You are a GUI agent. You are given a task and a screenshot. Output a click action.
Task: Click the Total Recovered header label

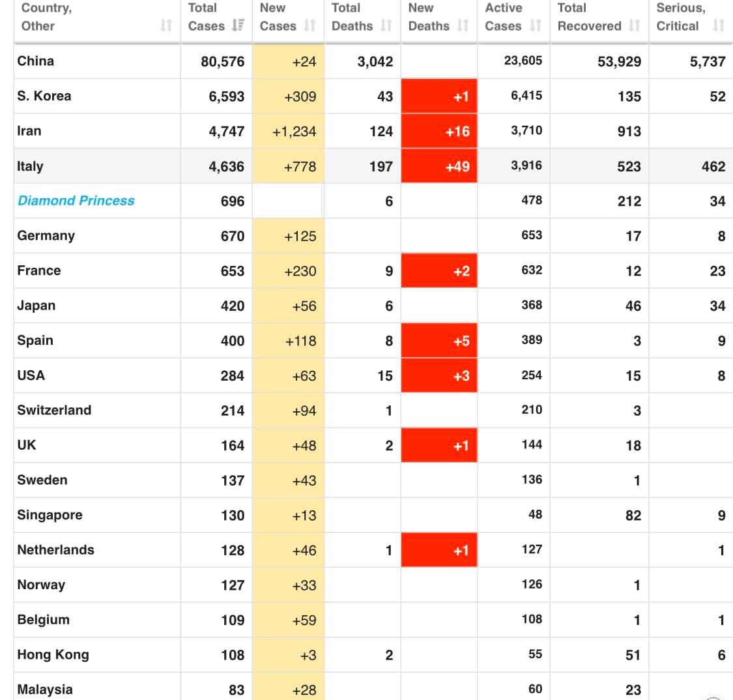pos(589,17)
